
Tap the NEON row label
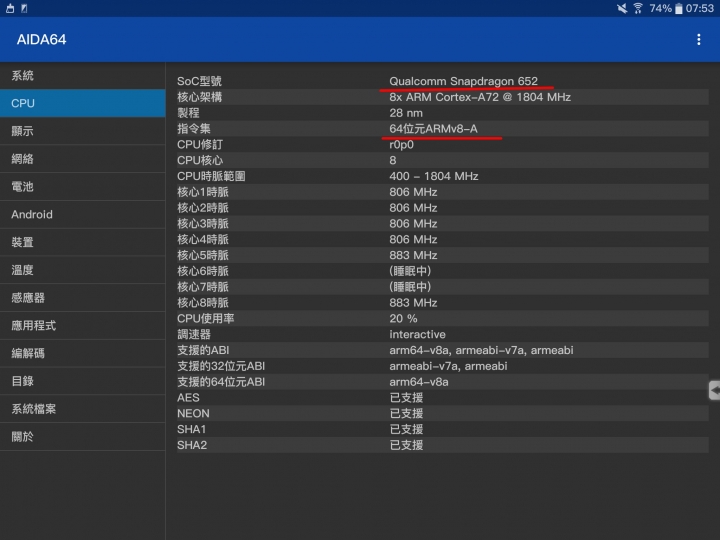(x=193, y=414)
